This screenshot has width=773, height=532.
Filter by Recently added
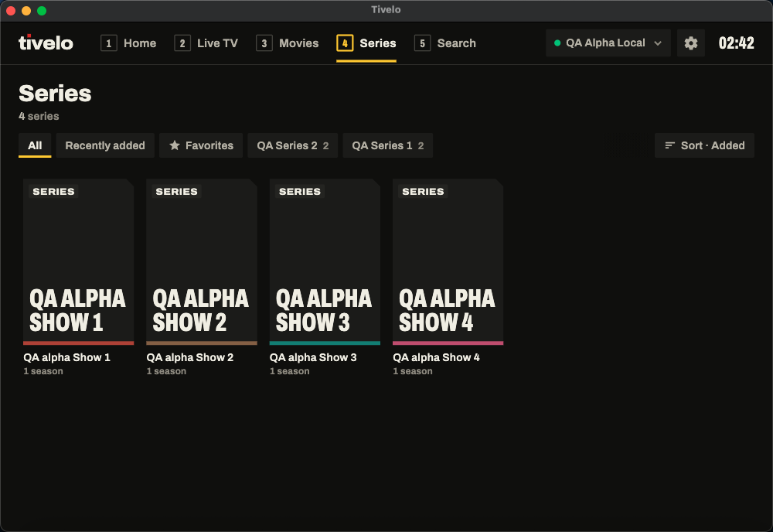(105, 145)
